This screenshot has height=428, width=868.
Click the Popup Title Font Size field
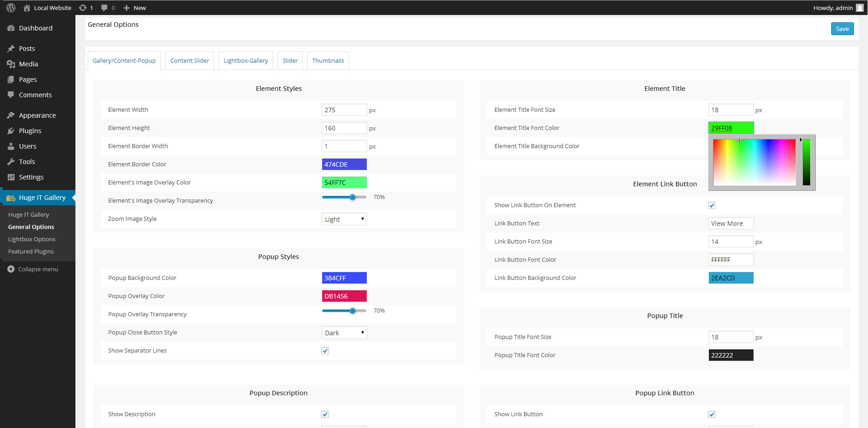(731, 337)
